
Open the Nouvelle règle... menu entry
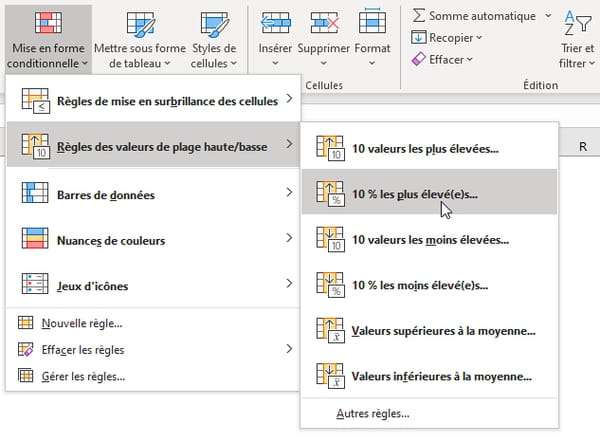[153, 323]
